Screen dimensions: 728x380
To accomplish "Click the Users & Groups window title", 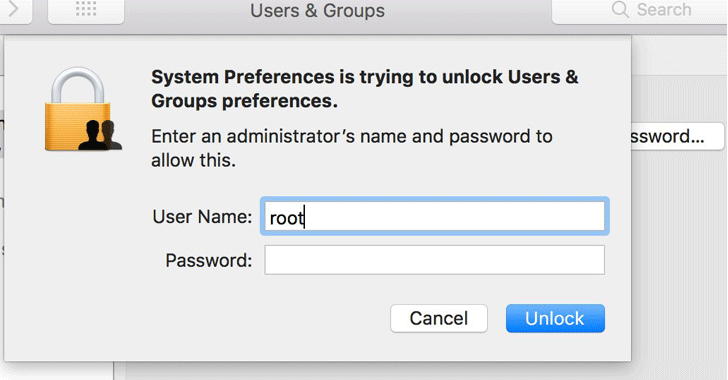I will click(x=318, y=10).
